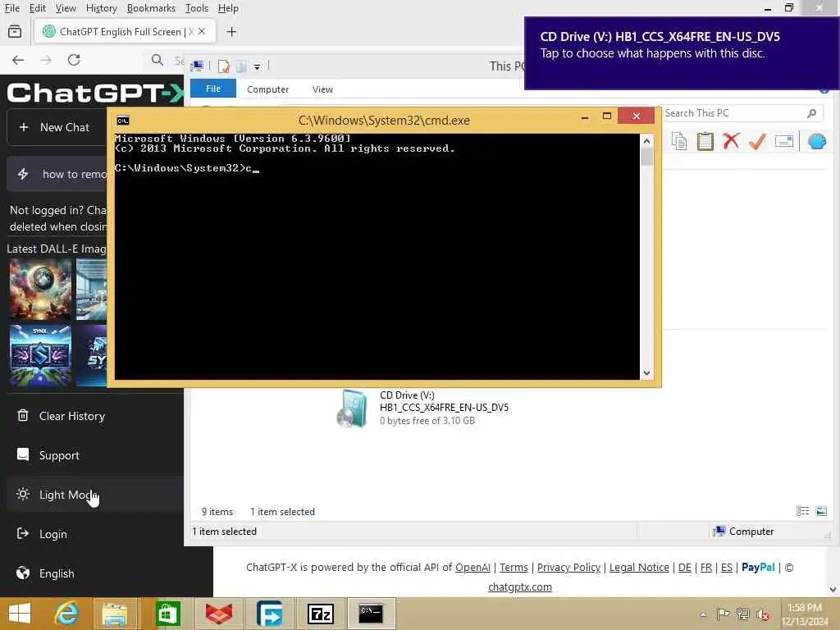Reload the browser page
The width and height of the screenshot is (840, 630).
[x=74, y=60]
